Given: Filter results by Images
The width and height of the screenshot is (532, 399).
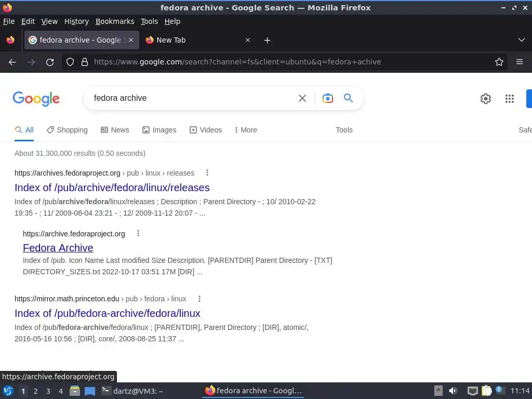Looking at the screenshot, I should click(x=159, y=130).
